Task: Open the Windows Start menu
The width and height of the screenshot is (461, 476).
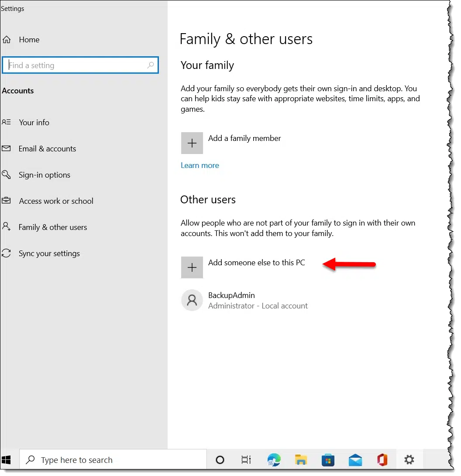Action: (7, 459)
